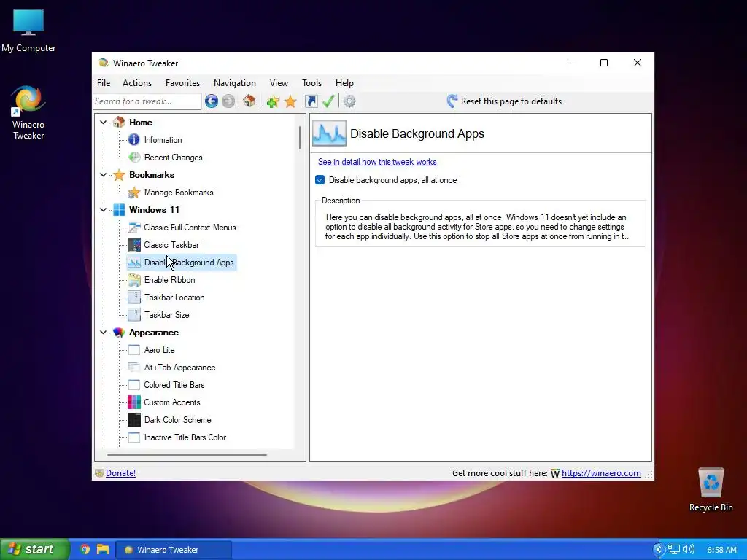Click the Home toolbar icon
Screen dimensions: 747x560
[249, 101]
